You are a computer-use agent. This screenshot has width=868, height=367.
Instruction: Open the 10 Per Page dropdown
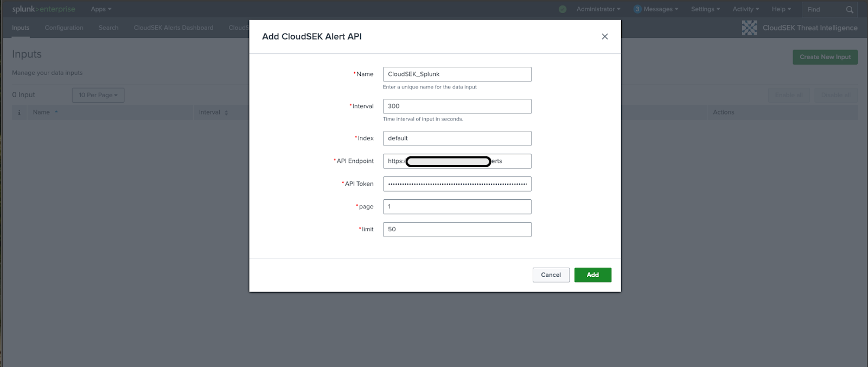[x=98, y=95]
